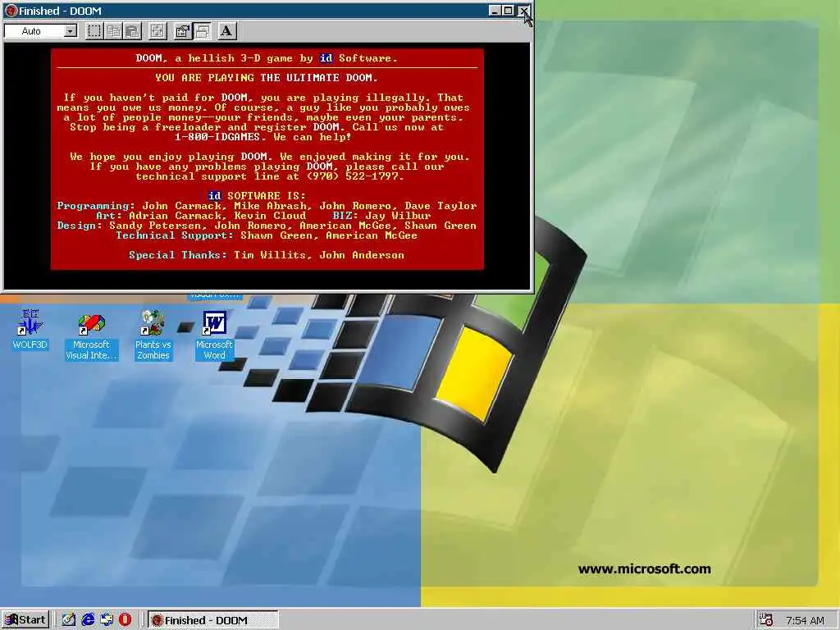Open the Font settings 'A' button

(226, 31)
